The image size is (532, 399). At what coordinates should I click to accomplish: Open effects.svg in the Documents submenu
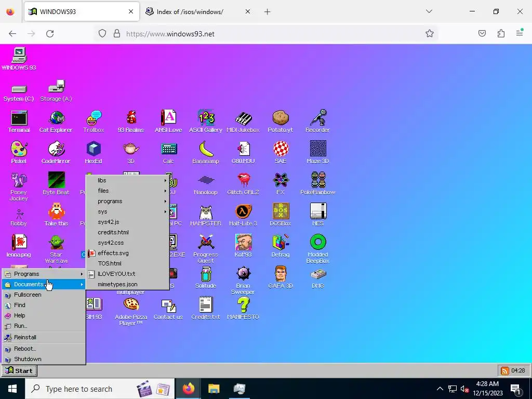click(x=128, y=253)
